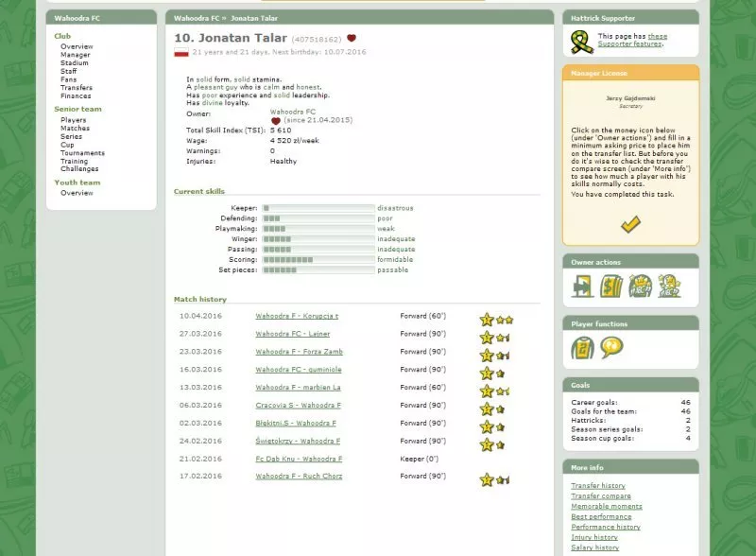
Task: Open the Transfer compare link
Action: pos(600,495)
